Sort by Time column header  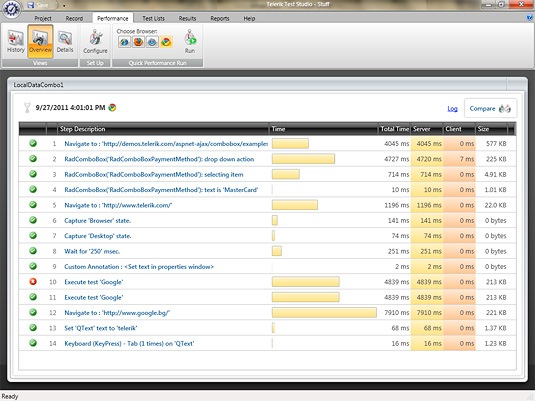323,129
